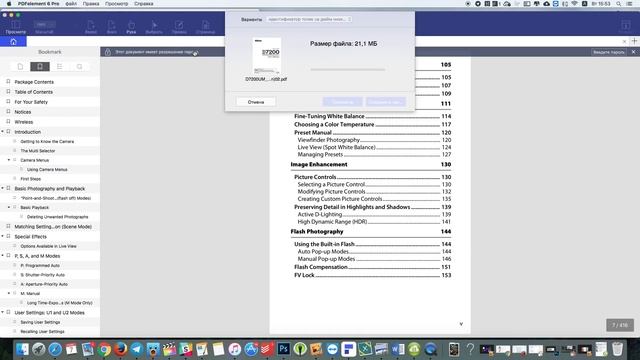This screenshot has width=640, height=360.
Task: Dismiss the password notification bar
Action: (633, 52)
